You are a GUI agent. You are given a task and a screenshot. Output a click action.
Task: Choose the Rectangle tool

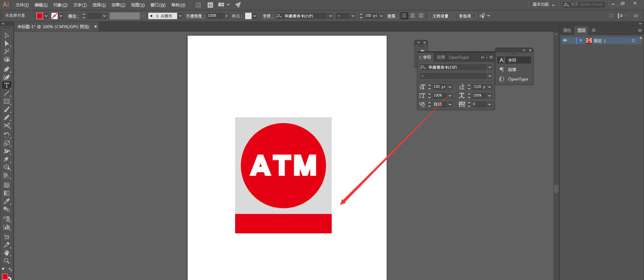[7, 101]
